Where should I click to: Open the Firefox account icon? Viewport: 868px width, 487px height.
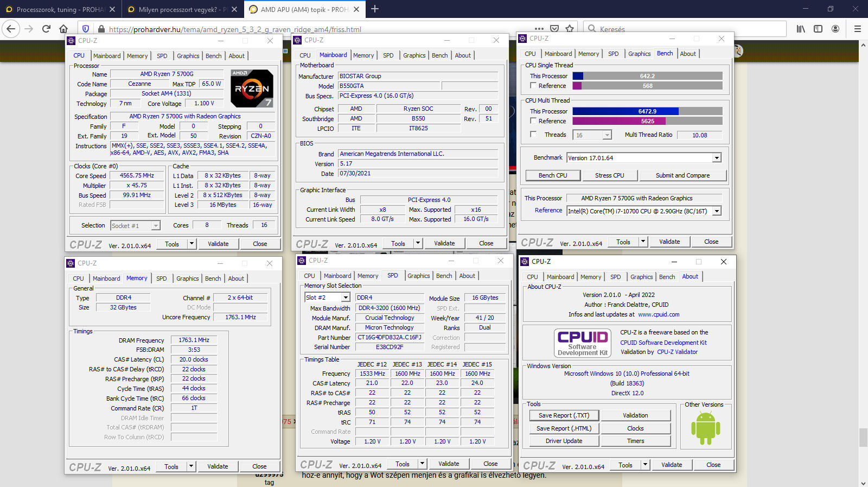click(x=835, y=29)
